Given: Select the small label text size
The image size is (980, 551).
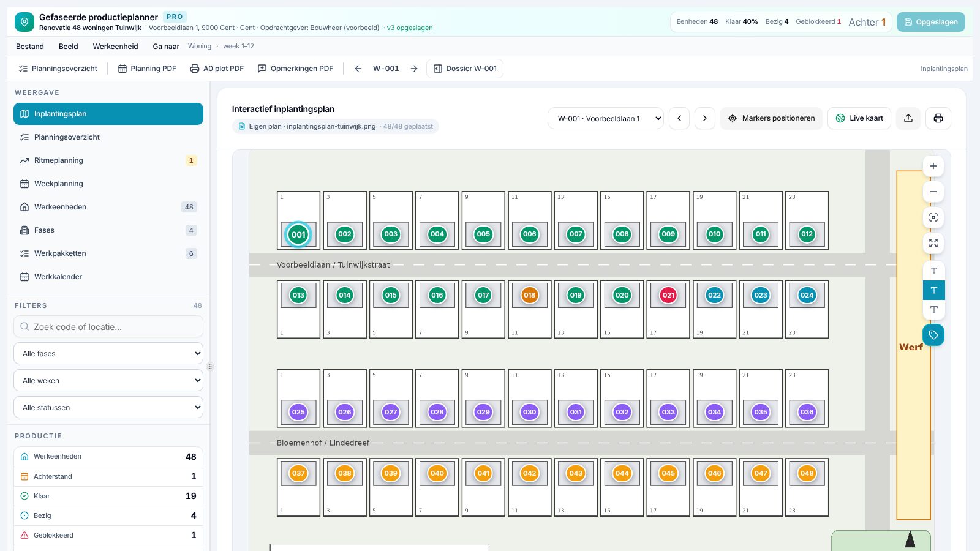Looking at the screenshot, I should (x=934, y=271).
